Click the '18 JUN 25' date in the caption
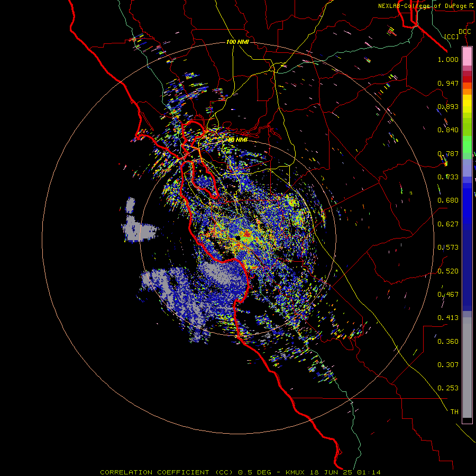Viewport: 476px width, 476px height. pos(331,472)
